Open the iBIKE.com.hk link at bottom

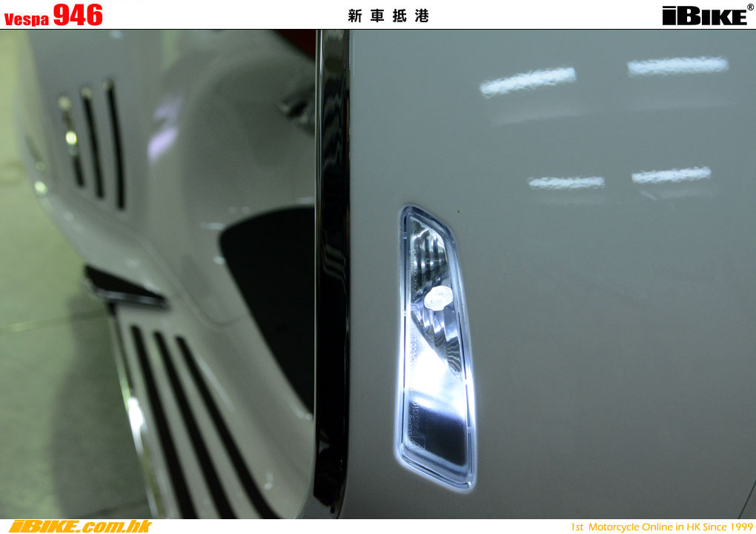click(81, 527)
